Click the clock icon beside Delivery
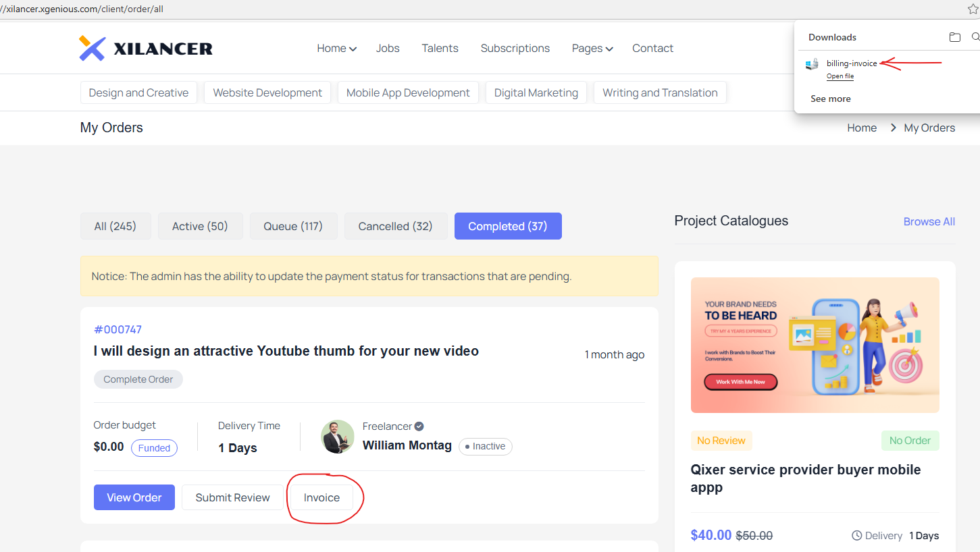Screen dimensions: 980x552 pyautogui.click(x=856, y=535)
